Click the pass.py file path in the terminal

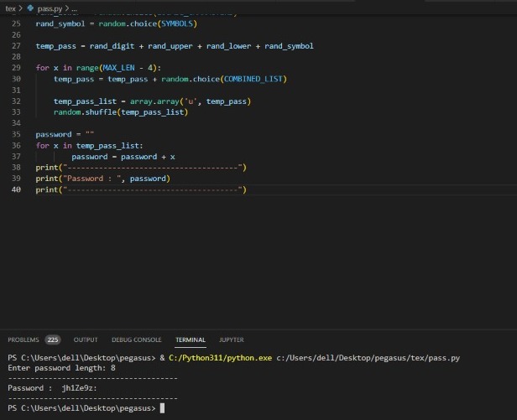[x=368, y=358]
